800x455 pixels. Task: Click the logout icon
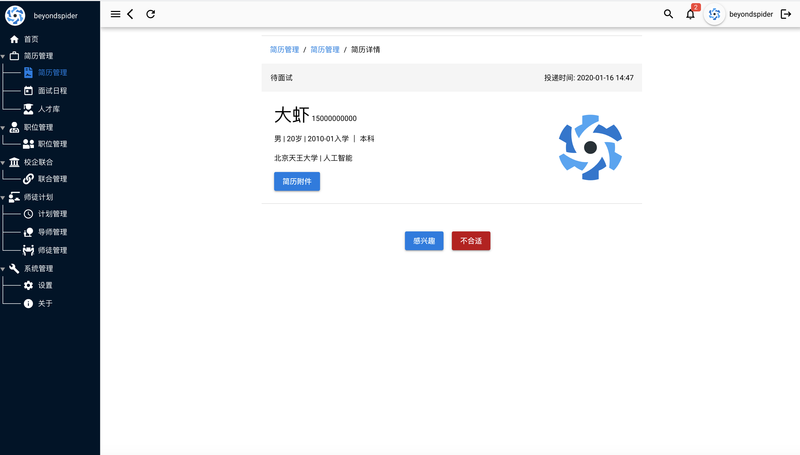785,14
